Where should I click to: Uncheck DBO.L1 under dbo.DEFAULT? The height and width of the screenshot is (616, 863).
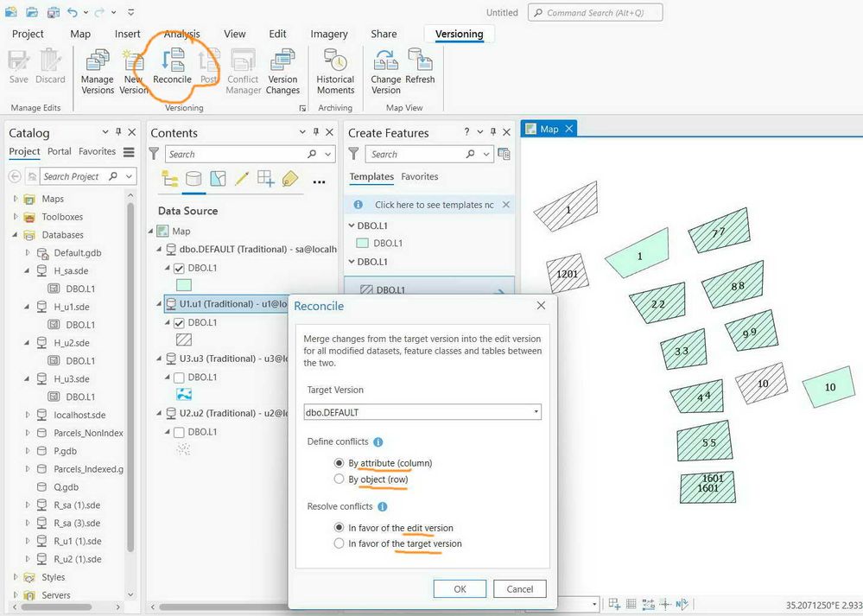(179, 268)
